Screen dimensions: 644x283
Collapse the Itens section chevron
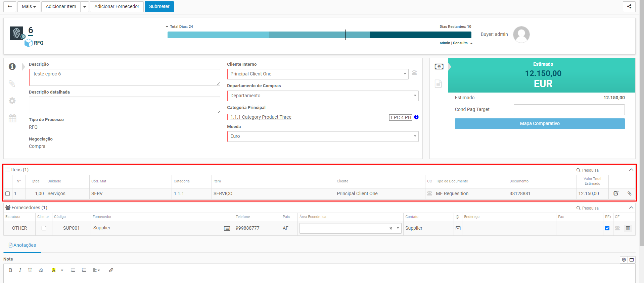pyautogui.click(x=631, y=170)
